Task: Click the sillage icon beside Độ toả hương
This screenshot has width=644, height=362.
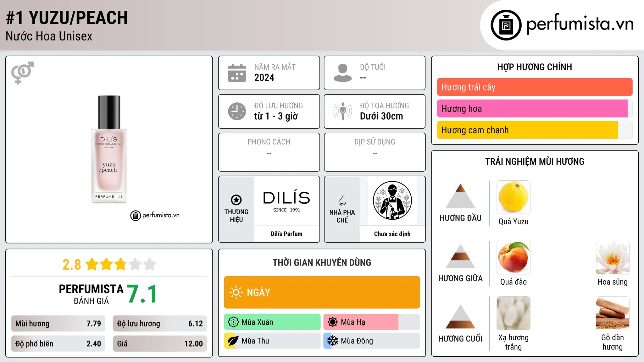Action: click(342, 111)
